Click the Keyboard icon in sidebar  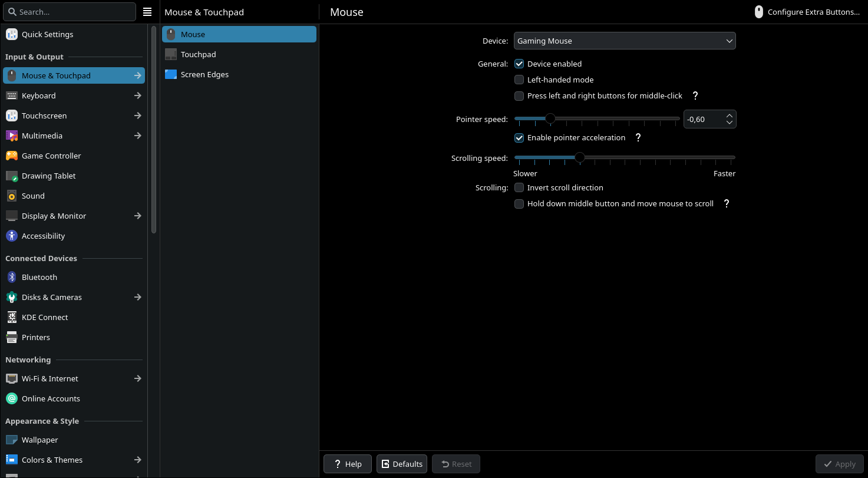12,95
